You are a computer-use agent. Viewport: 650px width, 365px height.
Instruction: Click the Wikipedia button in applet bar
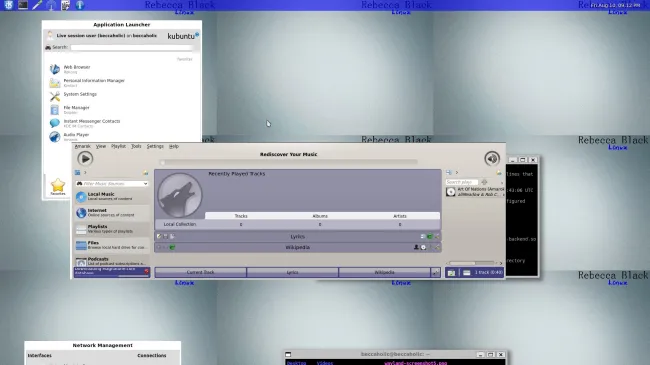point(384,273)
